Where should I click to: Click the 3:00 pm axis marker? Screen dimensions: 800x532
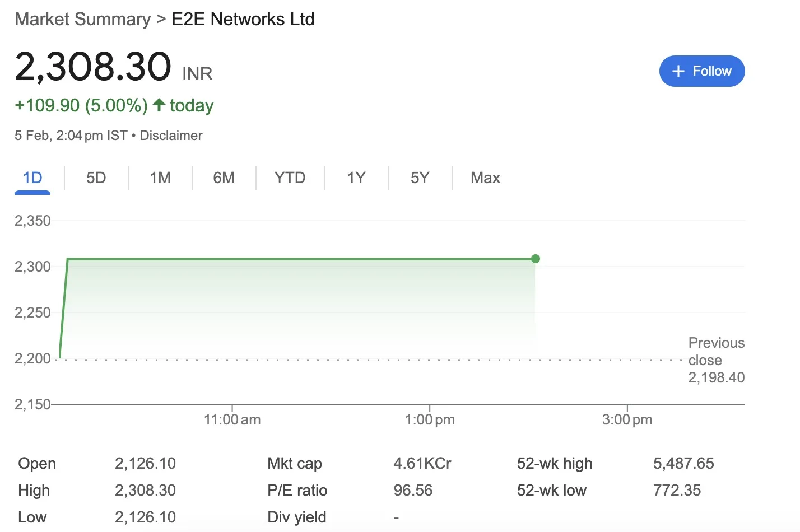[x=627, y=419]
